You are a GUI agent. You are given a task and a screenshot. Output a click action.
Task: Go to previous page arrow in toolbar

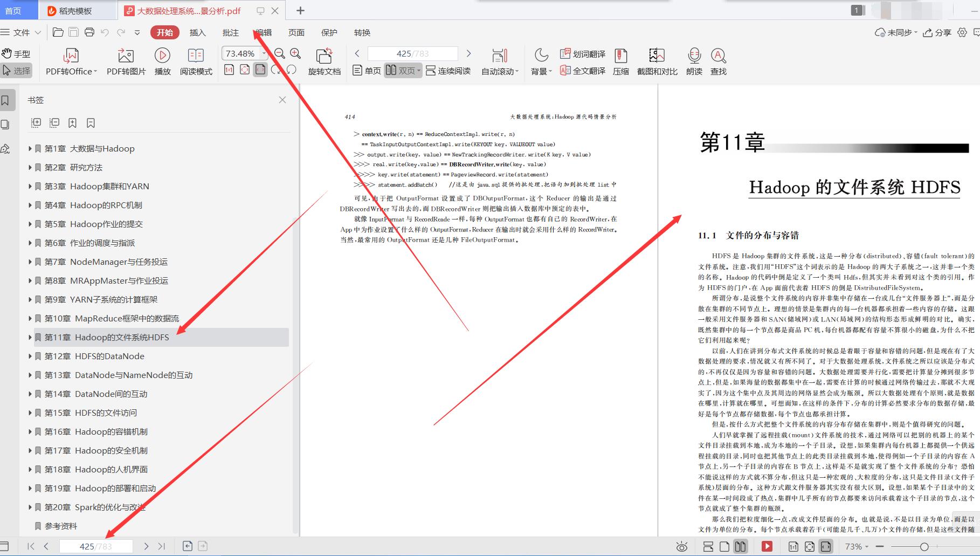click(x=357, y=53)
